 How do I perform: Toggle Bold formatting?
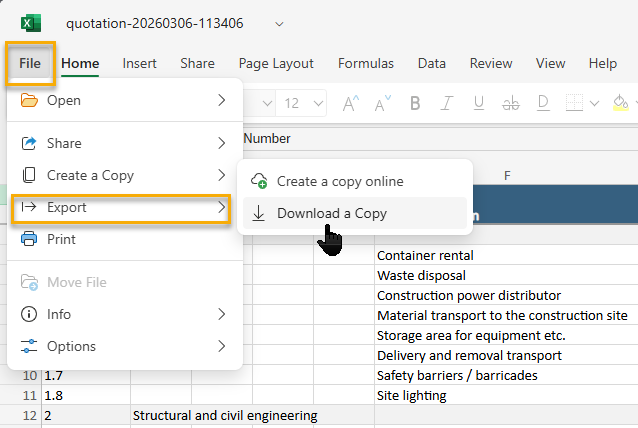(x=415, y=103)
